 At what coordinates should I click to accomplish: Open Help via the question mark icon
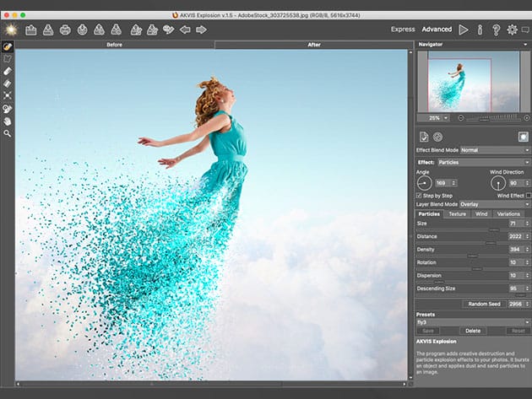point(496,30)
